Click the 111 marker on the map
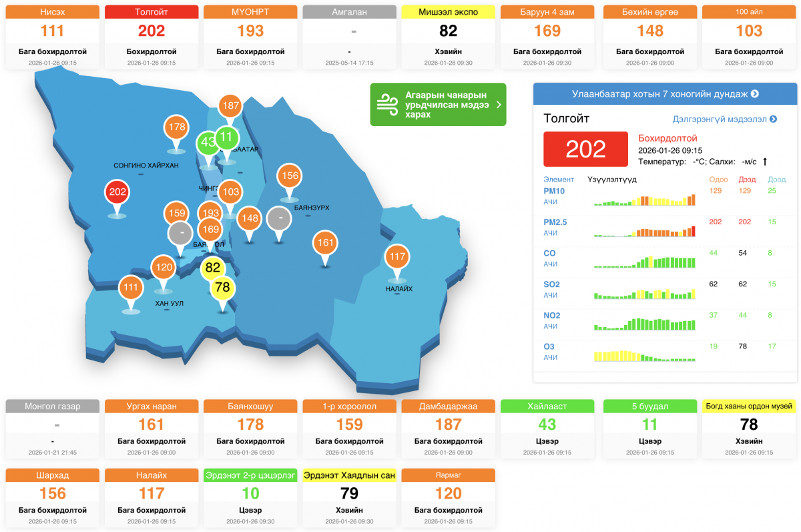The height and width of the screenshot is (532, 801). pos(131,288)
